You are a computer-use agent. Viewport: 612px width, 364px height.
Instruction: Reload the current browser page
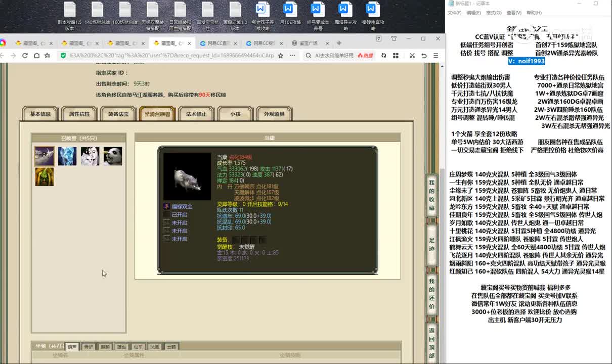pyautogui.click(x=25, y=56)
